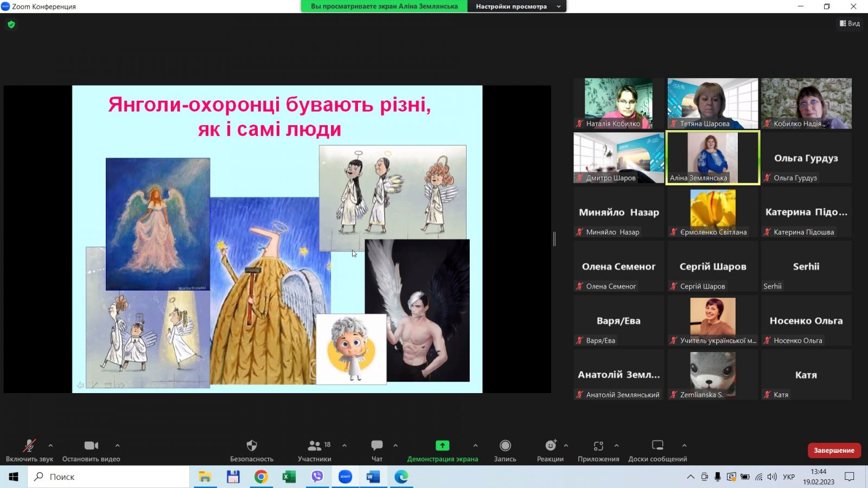
Task: Select Дмитро Шаров video tile
Action: coord(618,157)
